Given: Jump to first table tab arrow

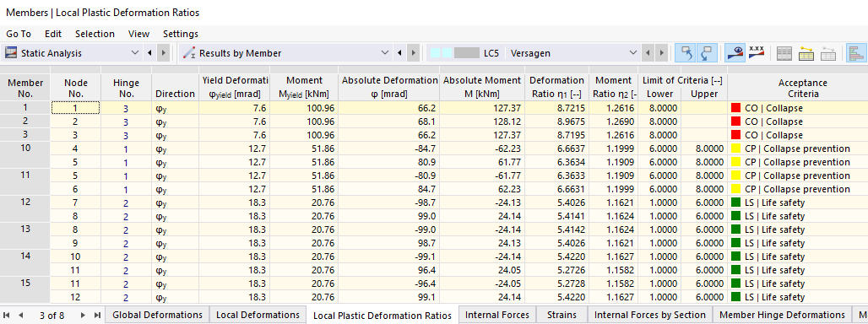Looking at the screenshot, I should point(7,316).
